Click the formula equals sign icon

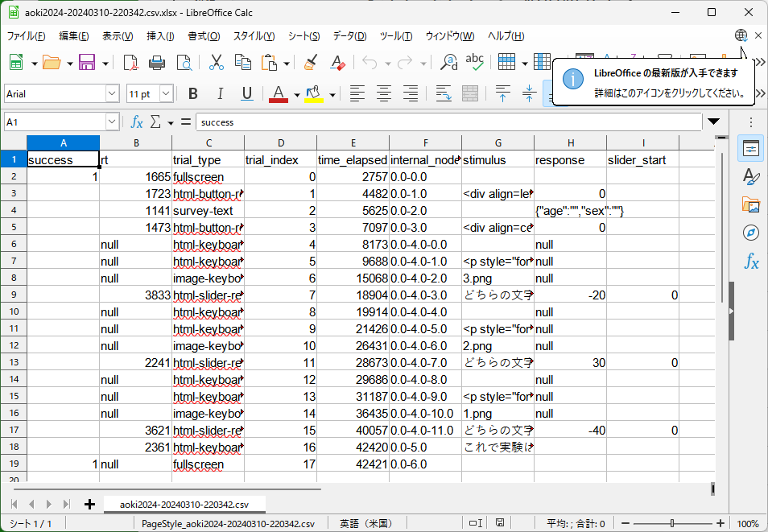coord(186,122)
